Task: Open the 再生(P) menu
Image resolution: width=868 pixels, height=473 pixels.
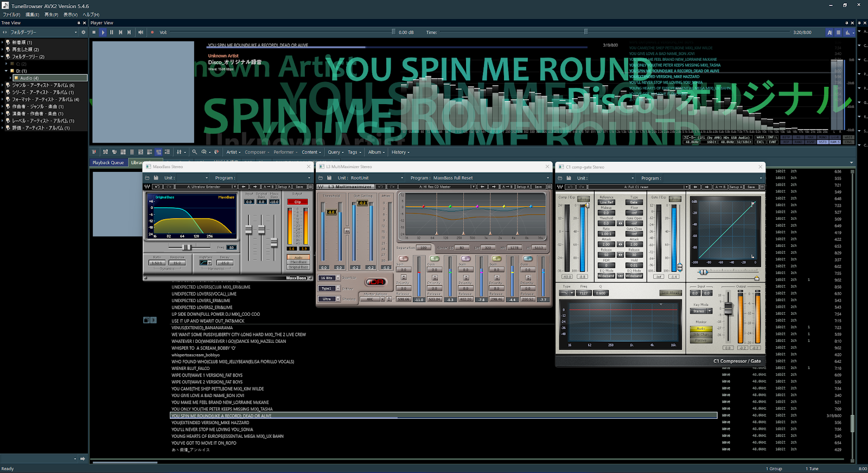Action: click(52, 15)
